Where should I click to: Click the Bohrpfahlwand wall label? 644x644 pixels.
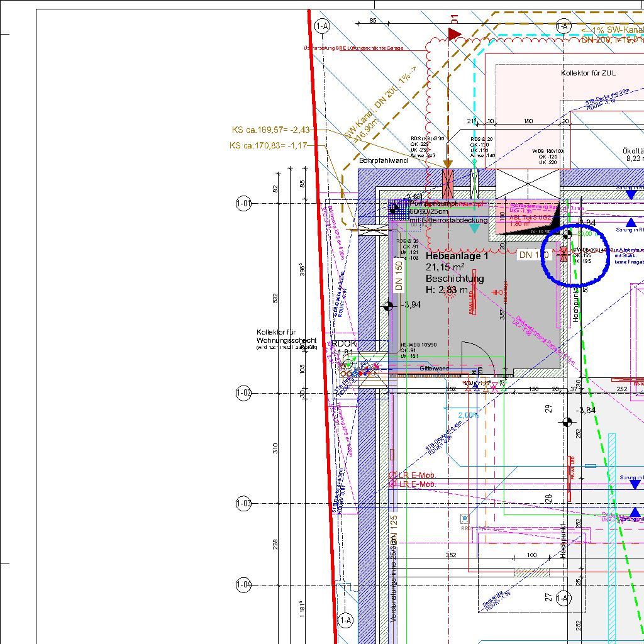click(x=384, y=160)
